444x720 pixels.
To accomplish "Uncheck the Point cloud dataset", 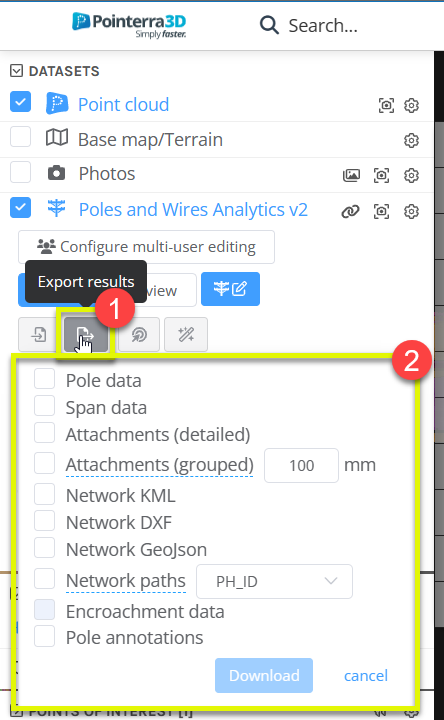I will pyautogui.click(x=21, y=102).
